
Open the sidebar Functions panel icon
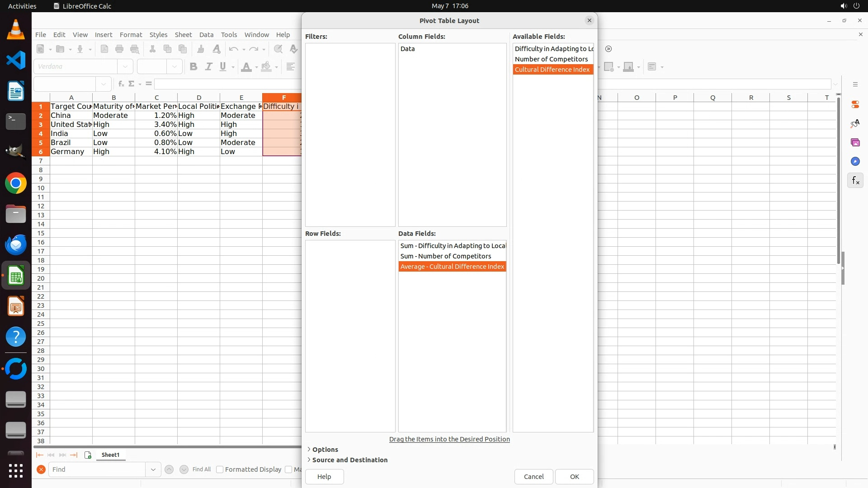coord(855,181)
